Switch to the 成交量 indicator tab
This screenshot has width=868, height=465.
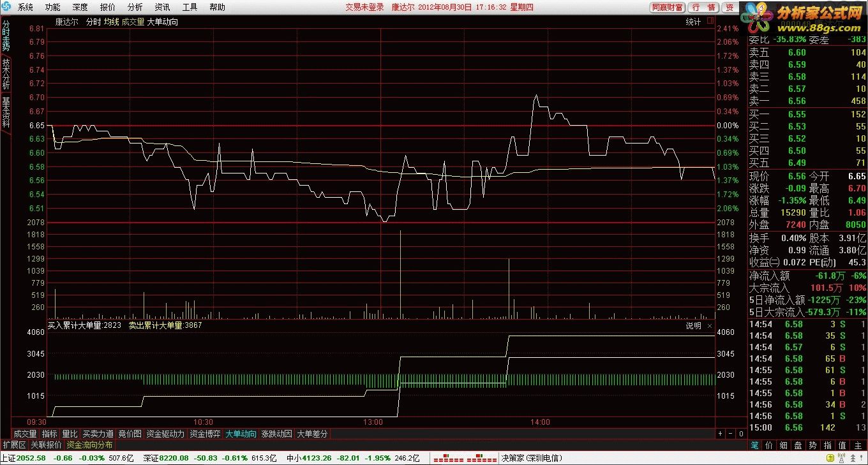tap(26, 434)
